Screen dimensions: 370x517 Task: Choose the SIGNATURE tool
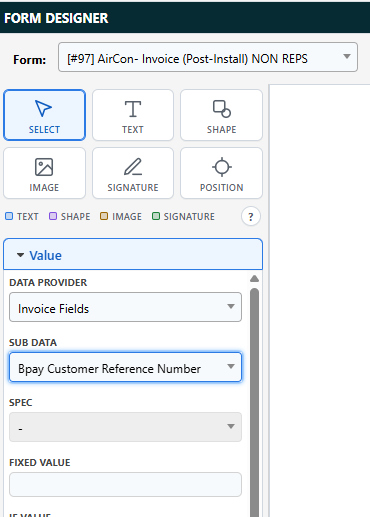(x=133, y=173)
